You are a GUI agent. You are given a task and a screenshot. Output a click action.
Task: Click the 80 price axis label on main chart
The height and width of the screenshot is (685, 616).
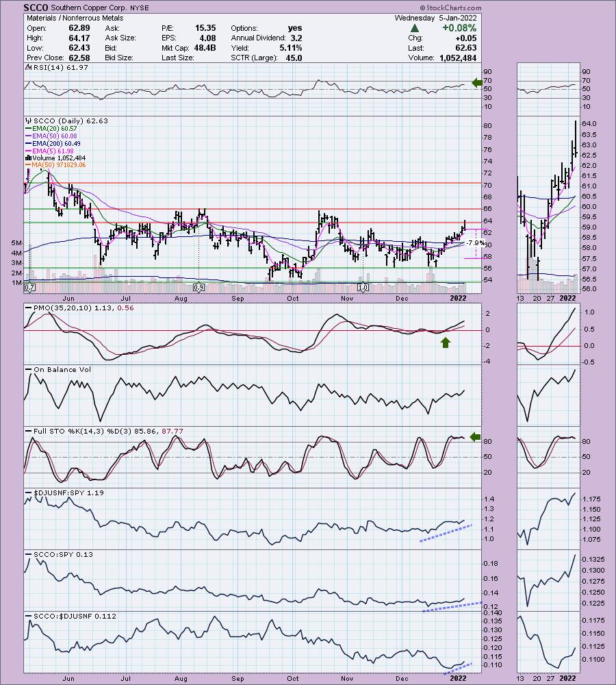point(487,126)
